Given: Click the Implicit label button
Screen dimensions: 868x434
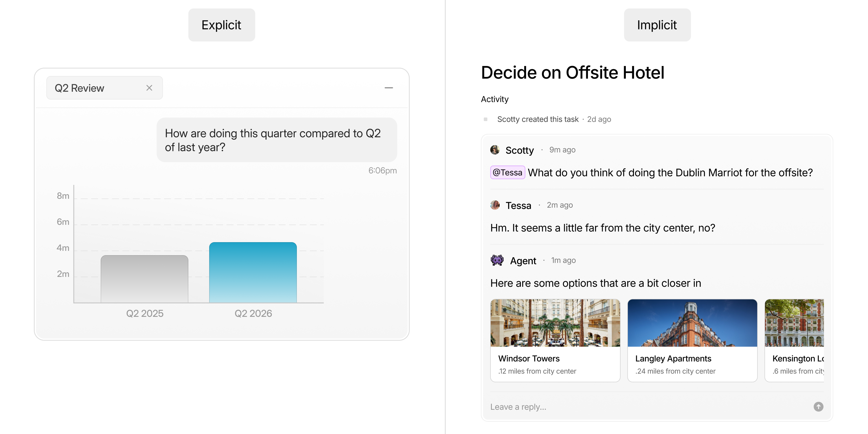Looking at the screenshot, I should [x=657, y=25].
